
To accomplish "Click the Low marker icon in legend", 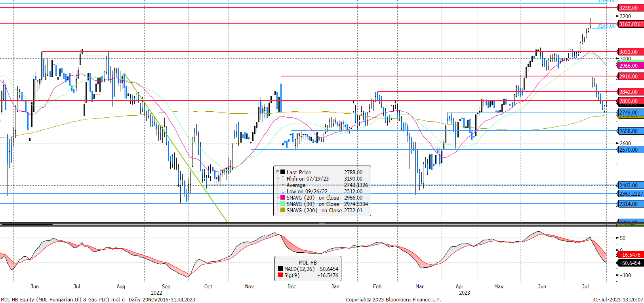I will point(283,191).
